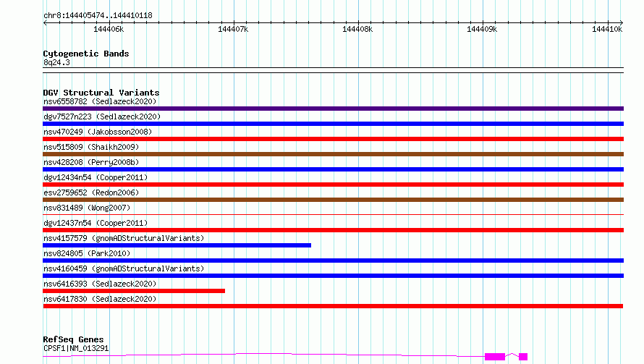Image resolution: width=644 pixels, height=364 pixels.
Task: Click the 144409k ruler label
Action: coord(482,29)
